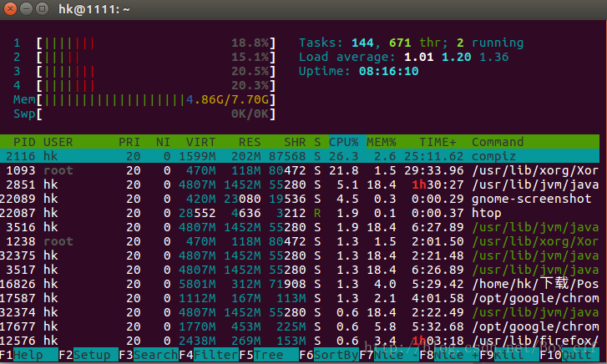Click F7 Nice - in footer
The image size is (607, 364).
(389, 355)
